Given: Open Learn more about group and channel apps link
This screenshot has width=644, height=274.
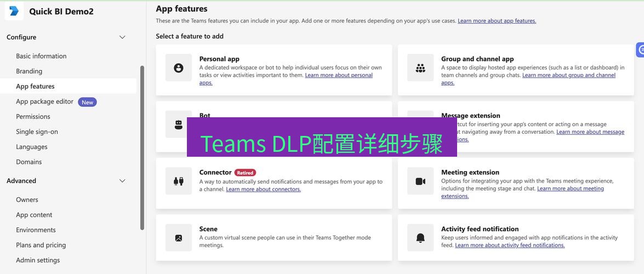Looking at the screenshot, I should pyautogui.click(x=569, y=75).
